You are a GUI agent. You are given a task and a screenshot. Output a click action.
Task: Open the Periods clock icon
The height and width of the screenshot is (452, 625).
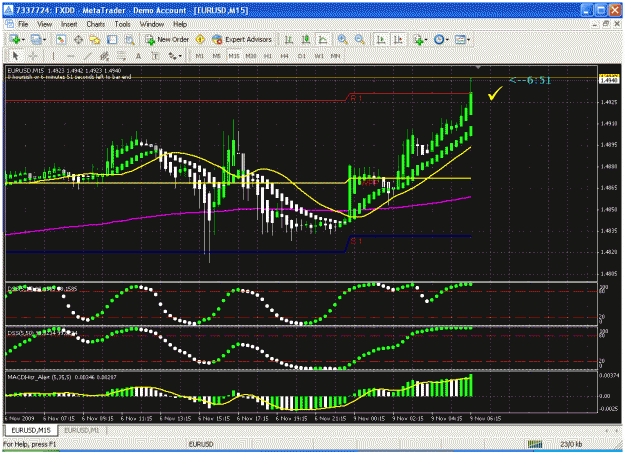click(439, 39)
